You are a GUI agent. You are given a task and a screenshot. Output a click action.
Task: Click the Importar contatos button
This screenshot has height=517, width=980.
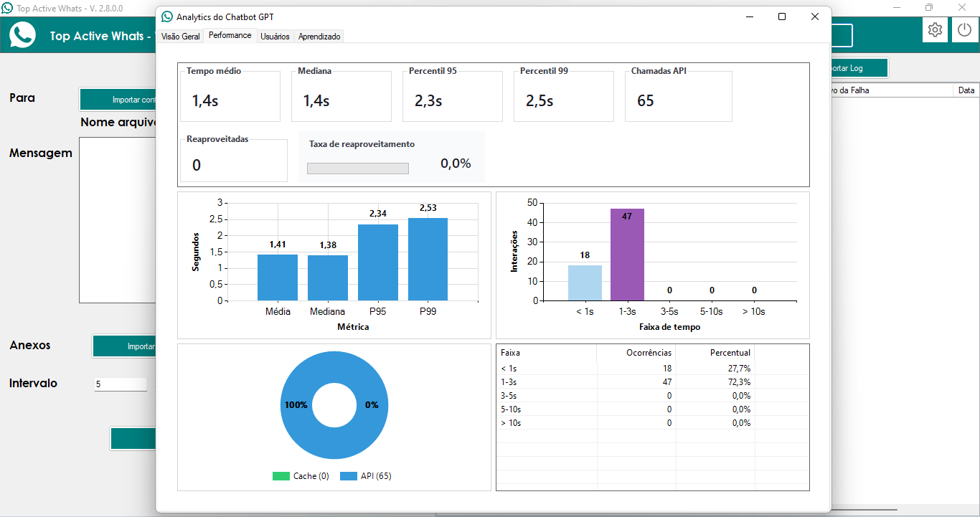[x=118, y=100]
